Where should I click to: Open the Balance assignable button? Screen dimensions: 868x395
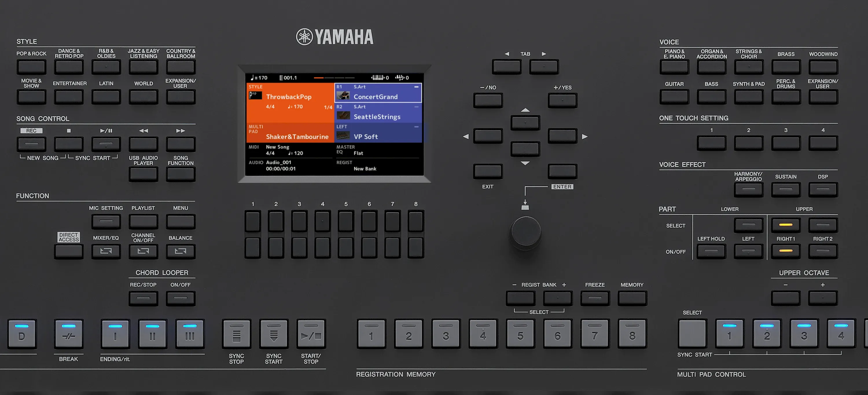point(181,251)
